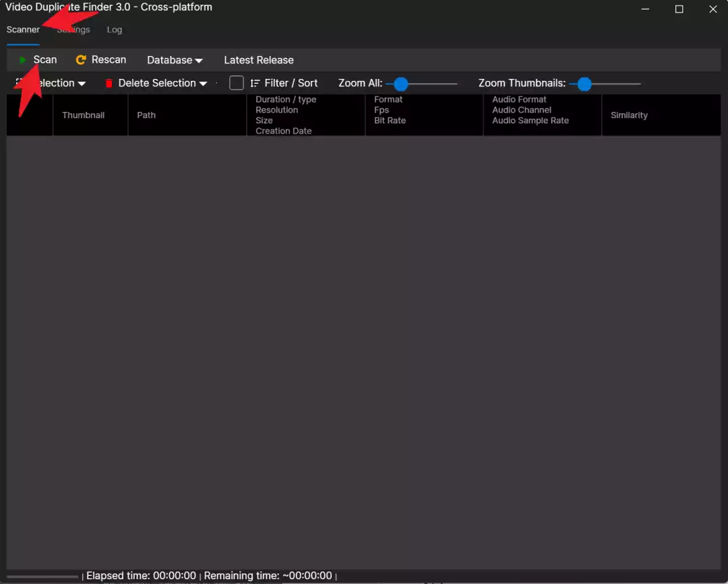Viewport: 728px width, 584px height.
Task: Click the Zoom All label
Action: point(360,83)
